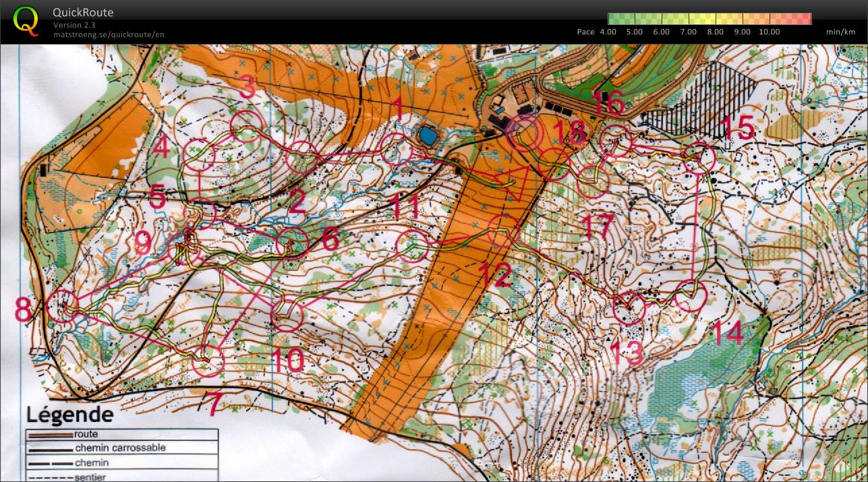Click the "sentier" legend entry
868x482 pixels.
coord(91,477)
